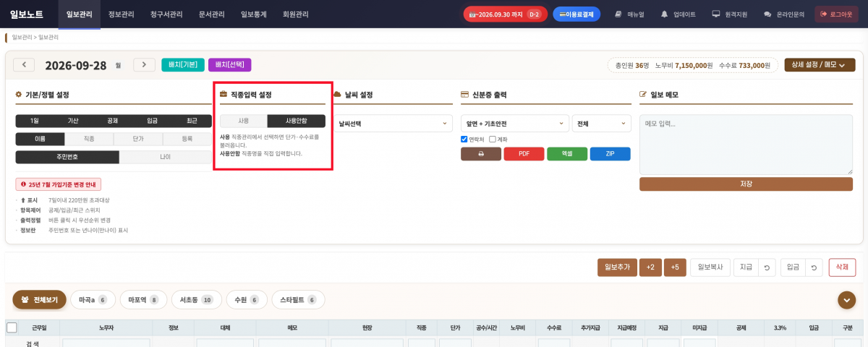Image resolution: width=868 pixels, height=347 pixels.
Task: Show 주민번호 in info column
Action: coord(67,157)
